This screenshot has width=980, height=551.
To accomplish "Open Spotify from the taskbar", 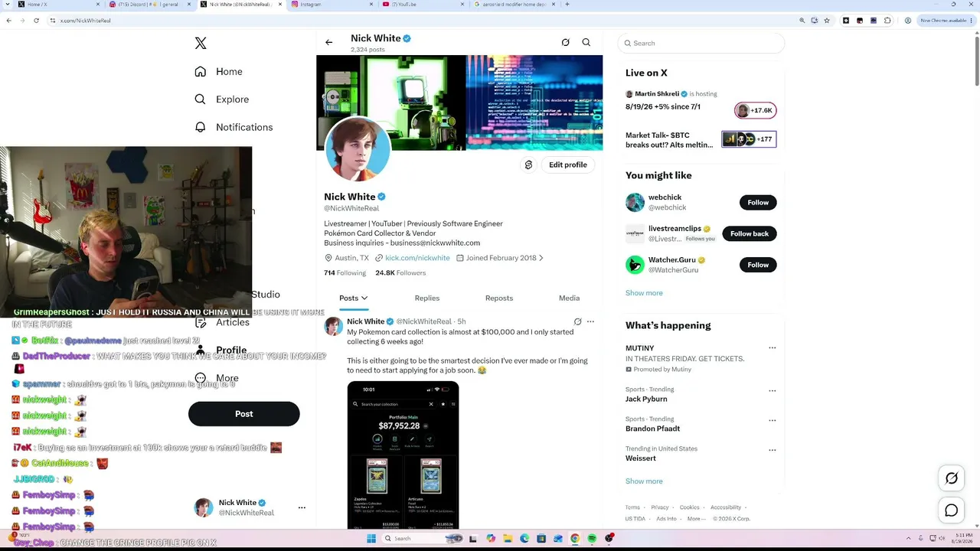I will [592, 539].
